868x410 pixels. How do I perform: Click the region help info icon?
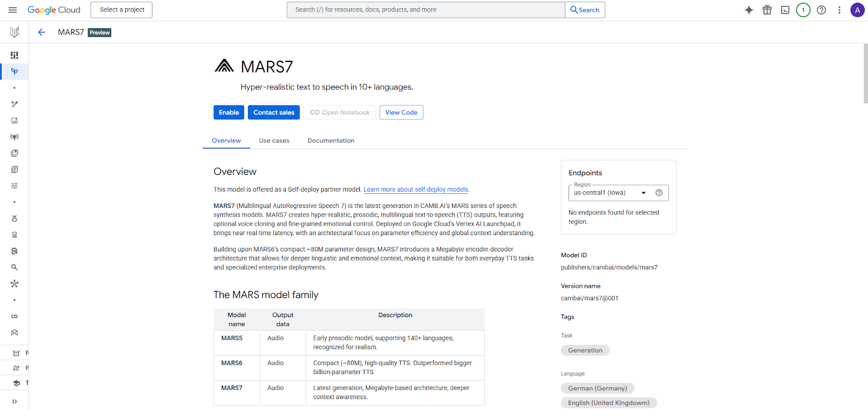[659, 193]
